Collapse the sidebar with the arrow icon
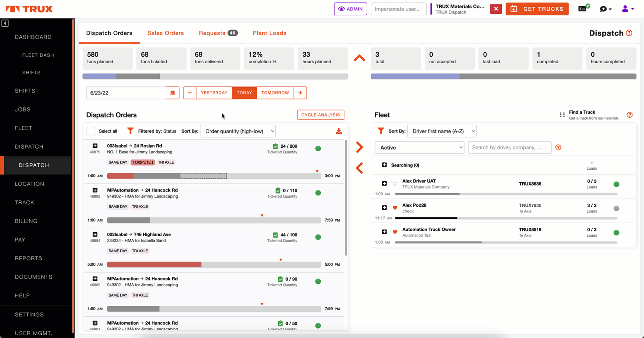The width and height of the screenshot is (644, 338). coord(5,23)
